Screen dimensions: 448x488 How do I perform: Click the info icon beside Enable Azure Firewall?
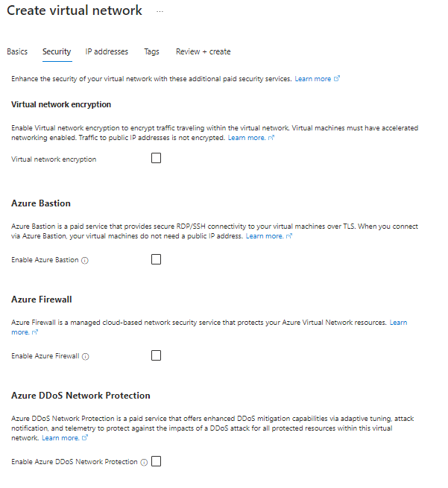(85, 356)
